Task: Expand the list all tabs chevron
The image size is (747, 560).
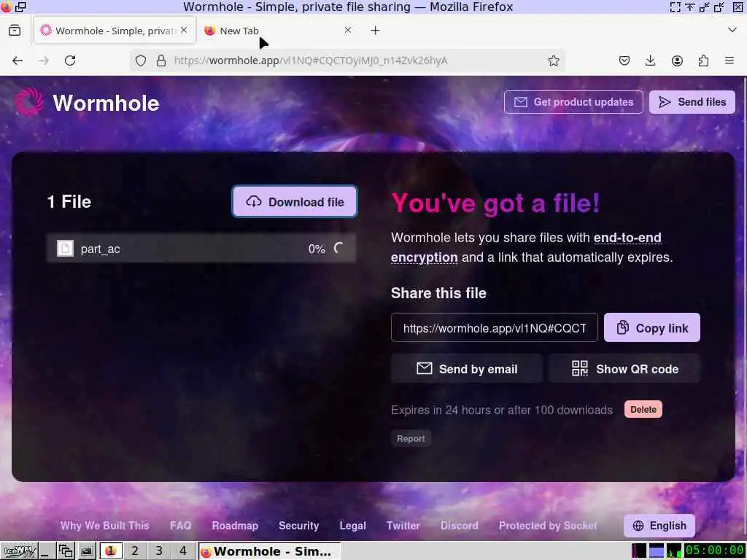Action: click(732, 30)
